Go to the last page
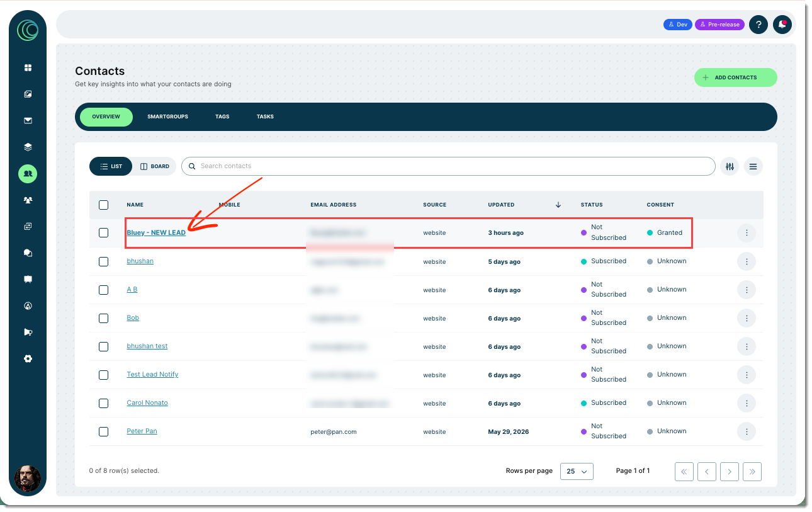812x512 pixels. click(752, 471)
